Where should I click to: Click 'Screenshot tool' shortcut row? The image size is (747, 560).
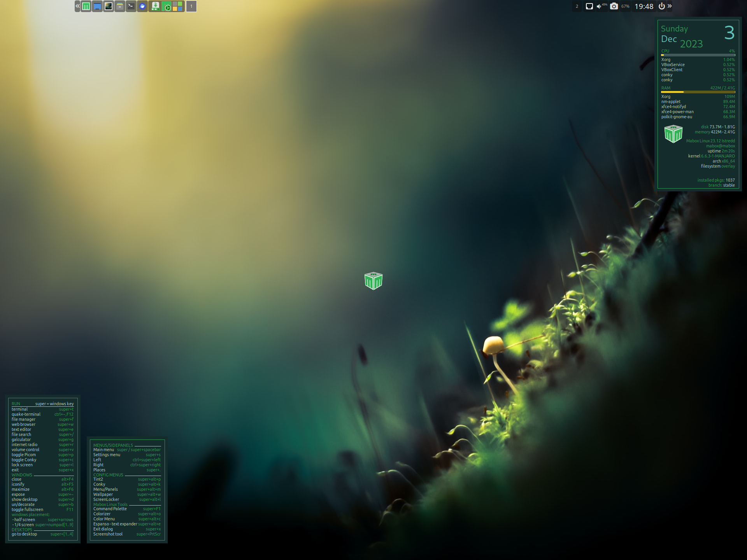tap(127, 534)
